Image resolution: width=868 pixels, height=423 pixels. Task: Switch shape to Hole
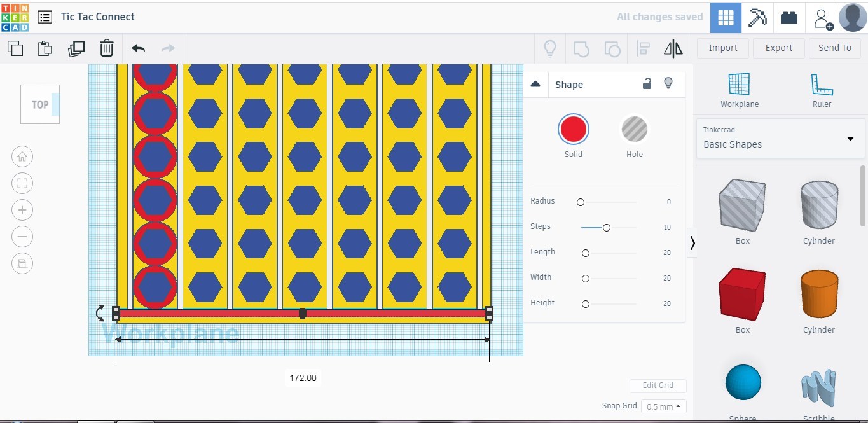(634, 130)
